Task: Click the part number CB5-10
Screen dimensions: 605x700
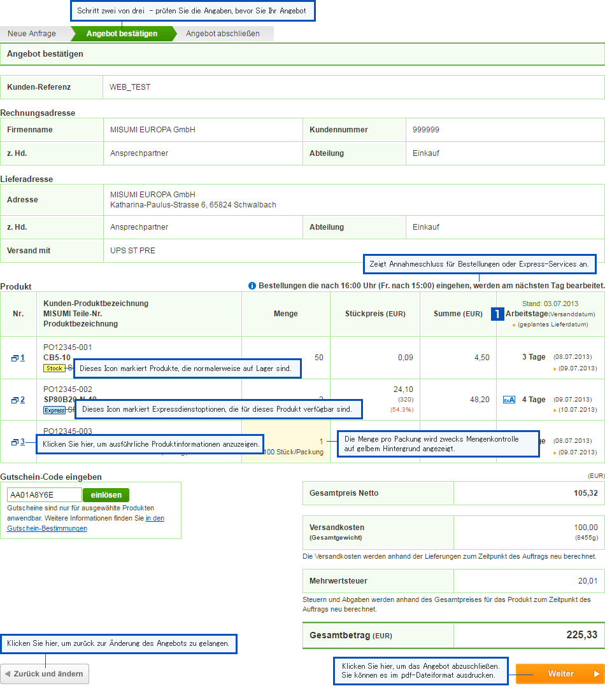Action: tap(57, 358)
